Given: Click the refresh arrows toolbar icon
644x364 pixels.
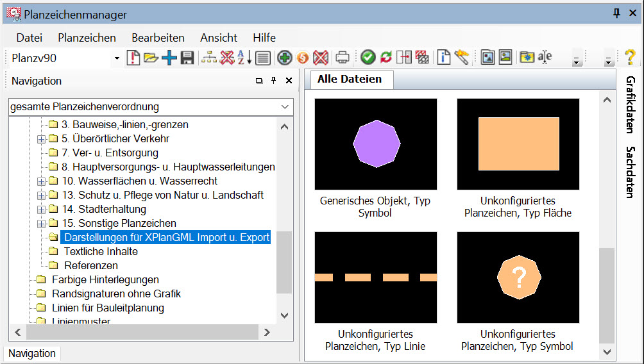Looking at the screenshot, I should click(x=386, y=58).
